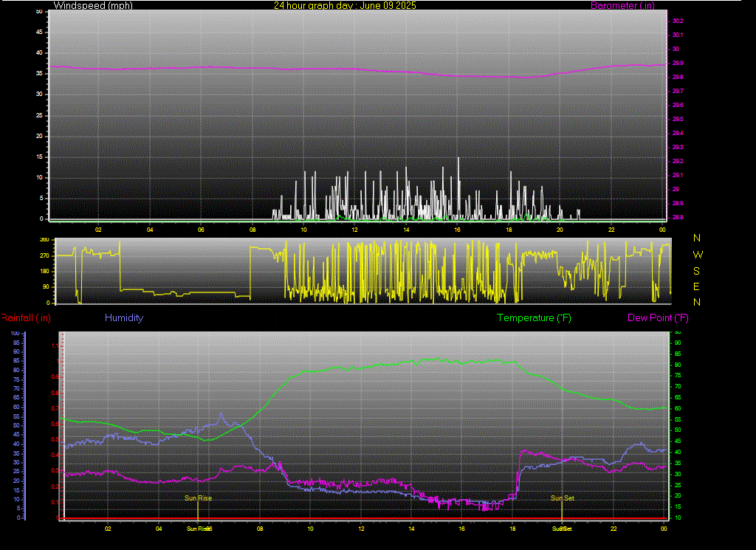Select the Temperature (°F) legend label
This screenshot has height=550, width=756.
pyautogui.click(x=534, y=317)
